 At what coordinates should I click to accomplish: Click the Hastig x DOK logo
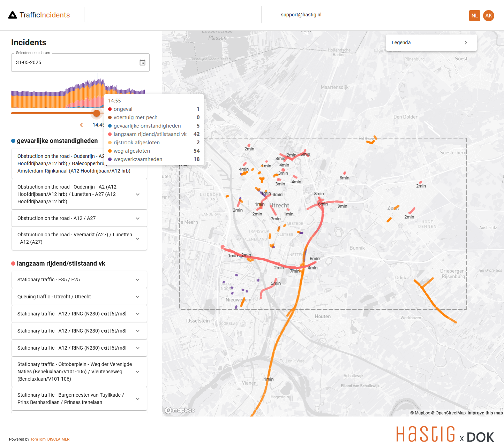[445, 434]
